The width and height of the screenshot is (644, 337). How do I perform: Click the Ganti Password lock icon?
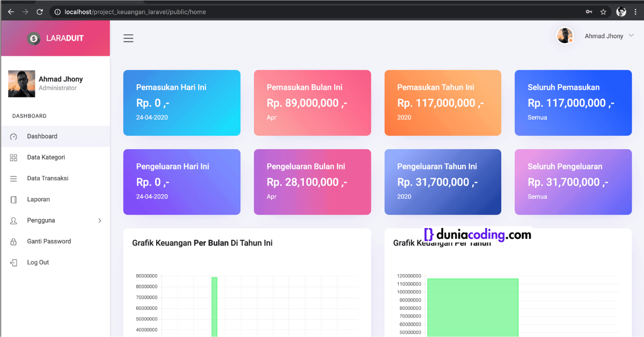[14, 241]
